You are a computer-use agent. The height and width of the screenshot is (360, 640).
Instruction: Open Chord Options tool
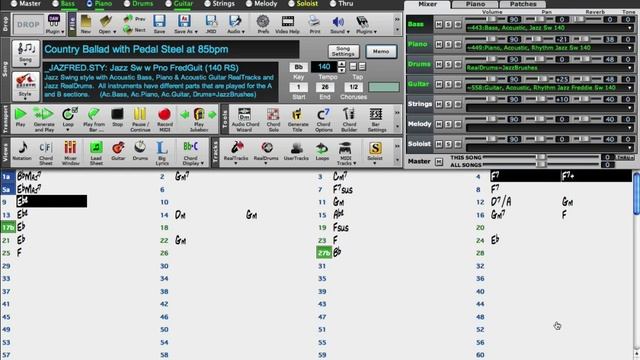pyautogui.click(x=323, y=119)
